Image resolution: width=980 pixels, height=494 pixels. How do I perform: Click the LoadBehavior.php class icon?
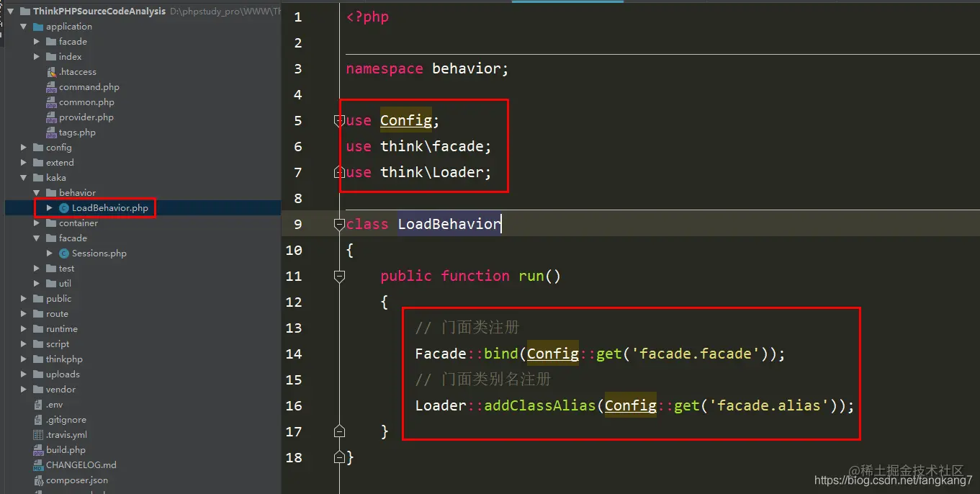pos(64,208)
